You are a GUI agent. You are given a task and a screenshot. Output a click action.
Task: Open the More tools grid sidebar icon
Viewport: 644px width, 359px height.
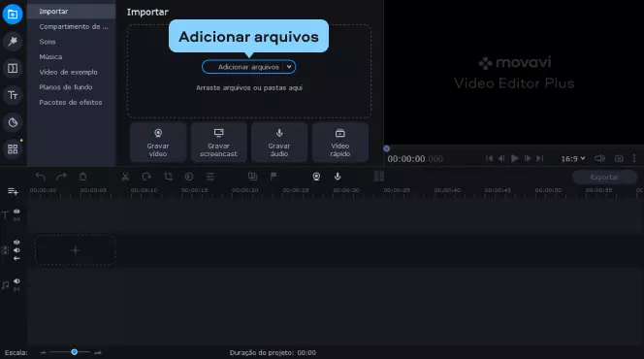pos(13,149)
